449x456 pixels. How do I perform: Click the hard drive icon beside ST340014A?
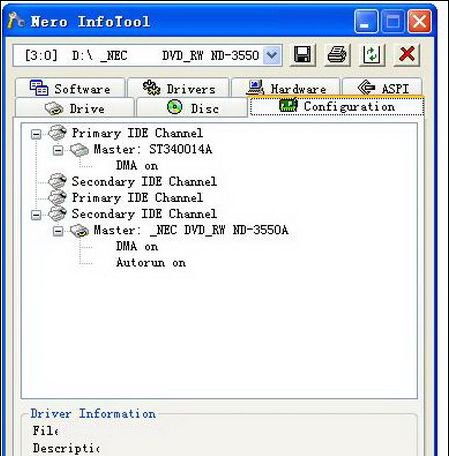(x=79, y=150)
